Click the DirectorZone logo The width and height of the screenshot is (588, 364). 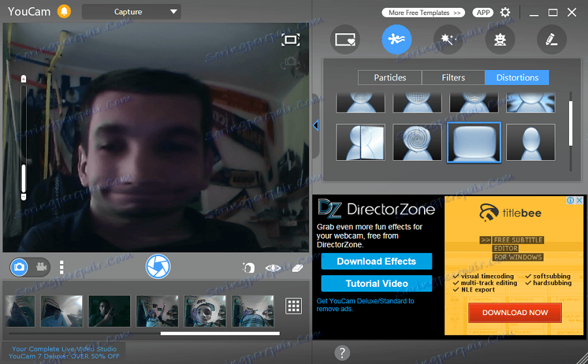point(376,208)
